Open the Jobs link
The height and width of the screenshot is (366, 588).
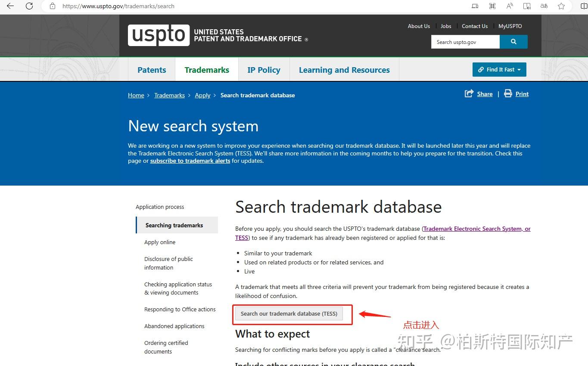click(446, 26)
